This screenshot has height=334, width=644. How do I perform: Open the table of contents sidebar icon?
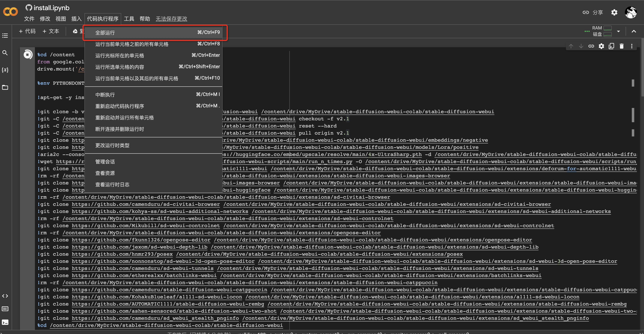[5, 36]
